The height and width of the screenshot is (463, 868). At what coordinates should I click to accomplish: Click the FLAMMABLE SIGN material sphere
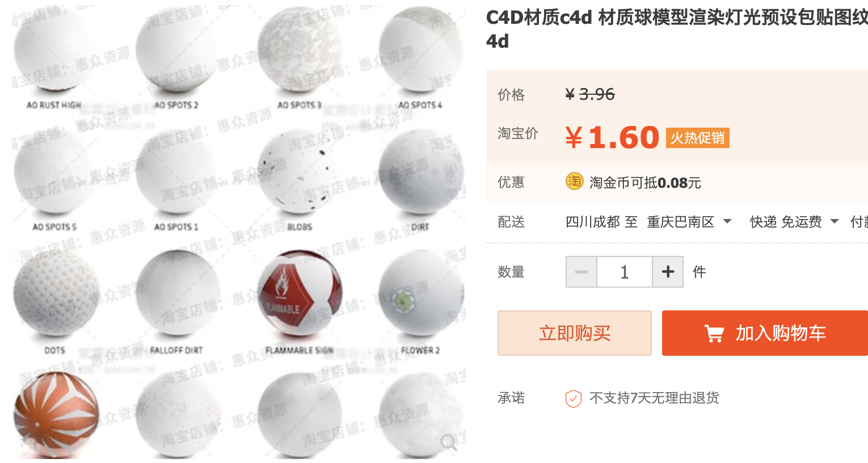pyautogui.click(x=300, y=293)
